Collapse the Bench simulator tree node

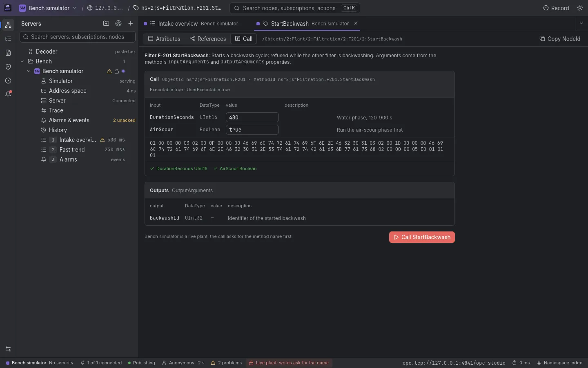pyautogui.click(x=29, y=71)
